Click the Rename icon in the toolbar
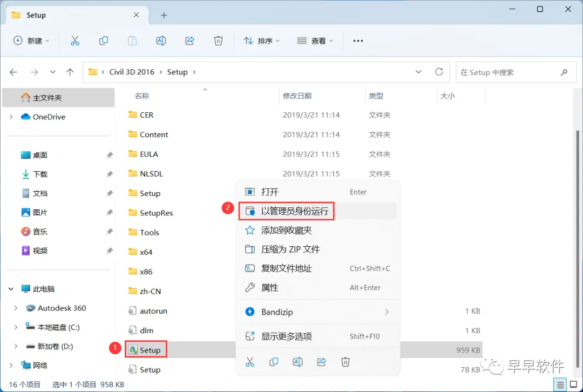The image size is (583, 392). coord(161,40)
